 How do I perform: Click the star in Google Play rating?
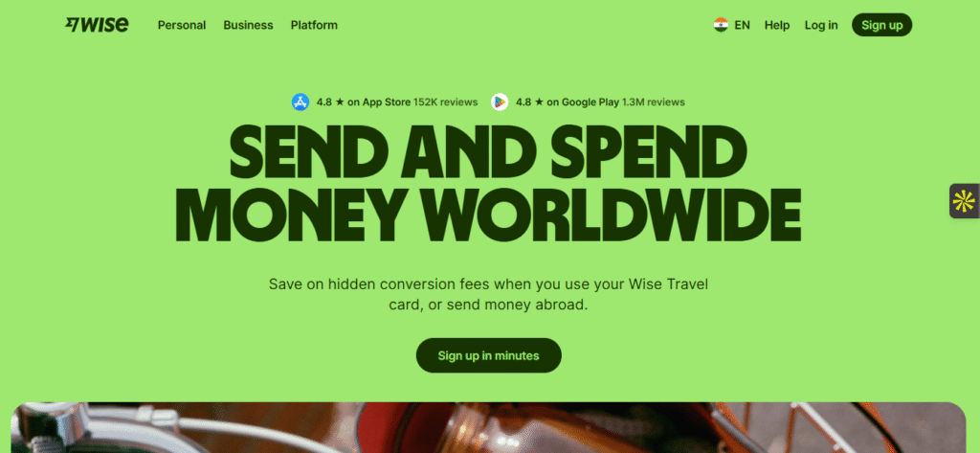pyautogui.click(x=539, y=102)
